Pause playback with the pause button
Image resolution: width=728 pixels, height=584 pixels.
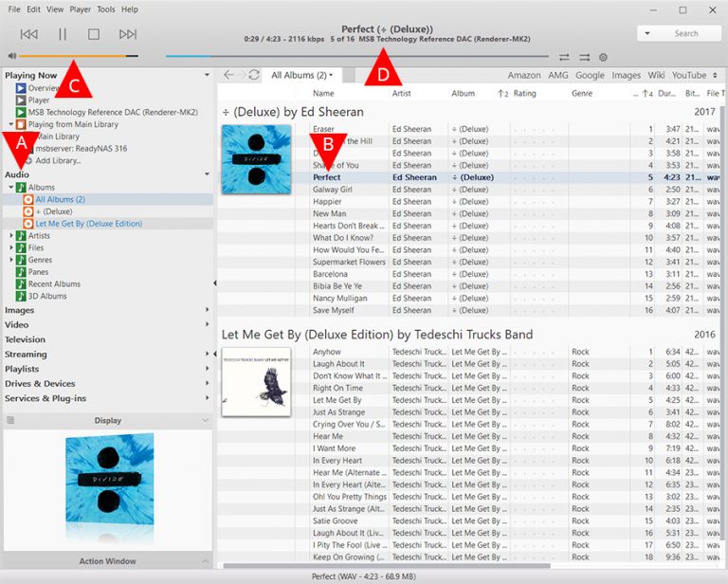(63, 34)
